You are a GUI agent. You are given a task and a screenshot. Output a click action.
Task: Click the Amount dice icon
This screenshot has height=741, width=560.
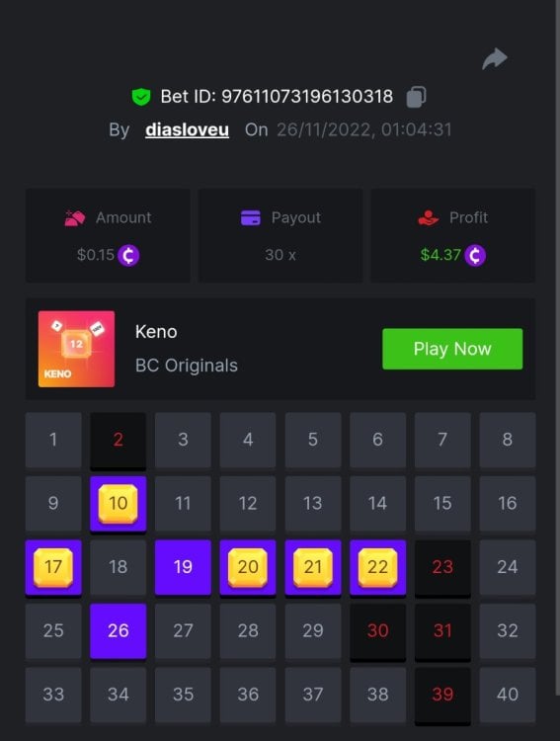coord(75,218)
